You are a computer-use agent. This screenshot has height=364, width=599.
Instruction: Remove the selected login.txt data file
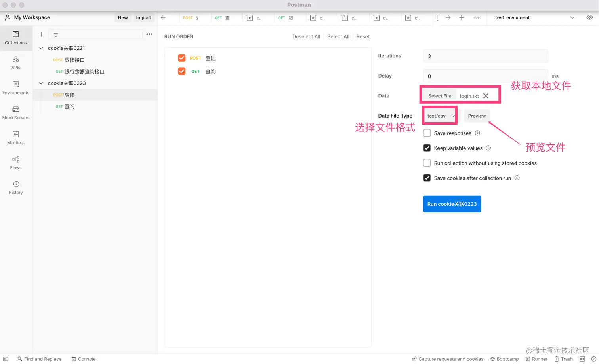[x=486, y=96]
